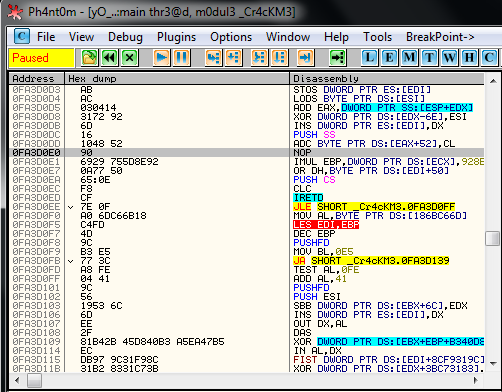Click the Trace over icon
Image resolution: width=502 pixels, height=392 pixels.
click(280, 58)
